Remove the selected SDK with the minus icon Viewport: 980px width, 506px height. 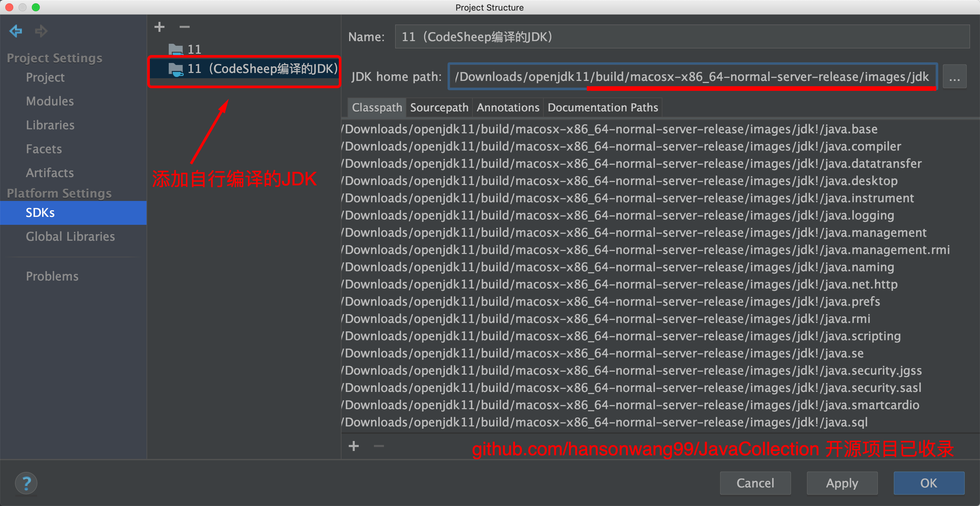tap(185, 27)
